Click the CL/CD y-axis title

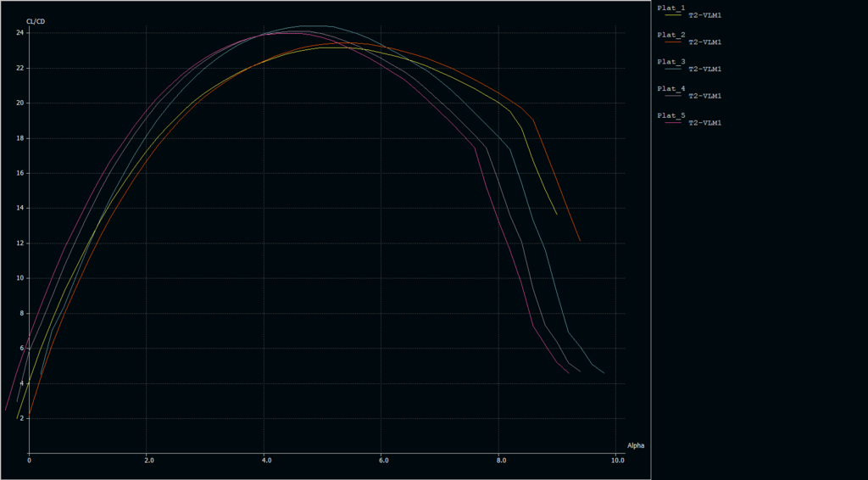point(36,21)
